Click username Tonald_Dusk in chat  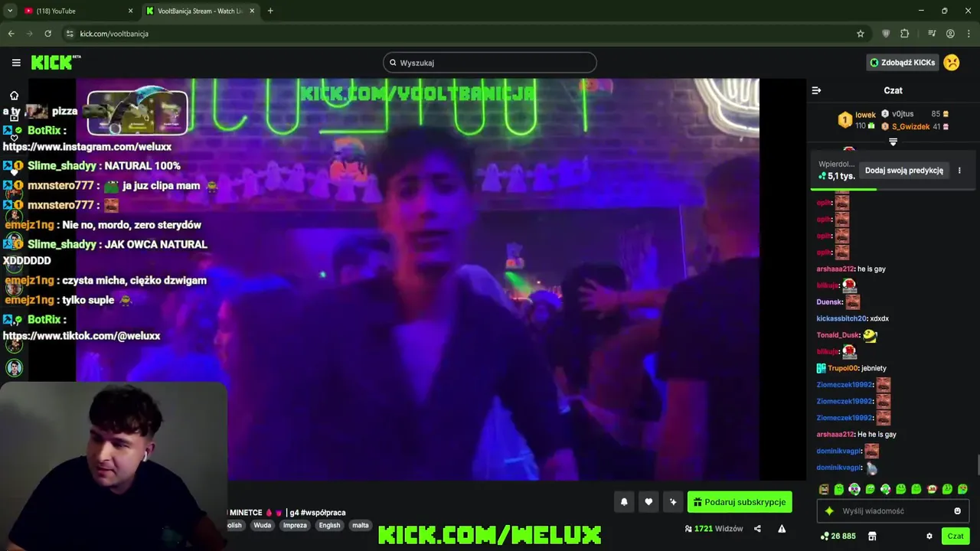[x=838, y=335]
